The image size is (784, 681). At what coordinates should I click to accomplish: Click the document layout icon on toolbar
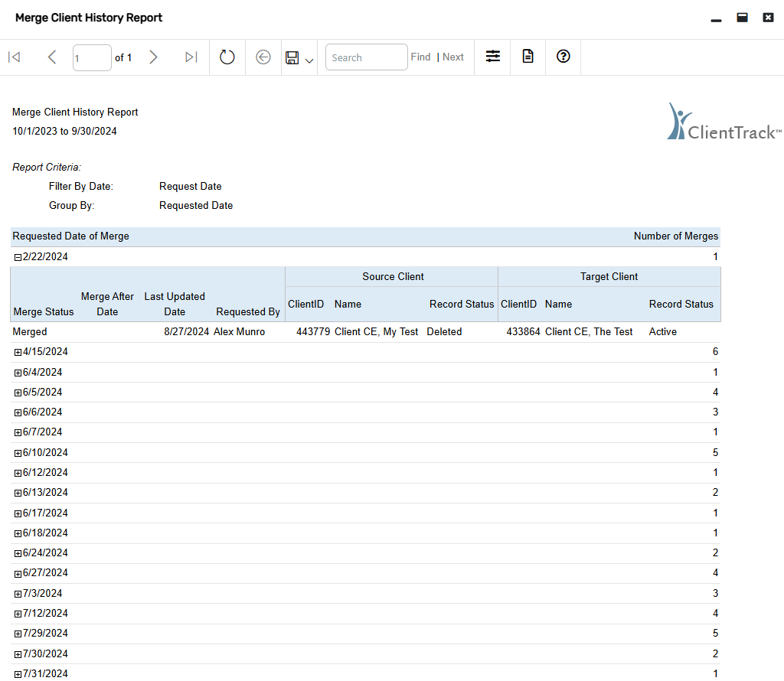528,57
